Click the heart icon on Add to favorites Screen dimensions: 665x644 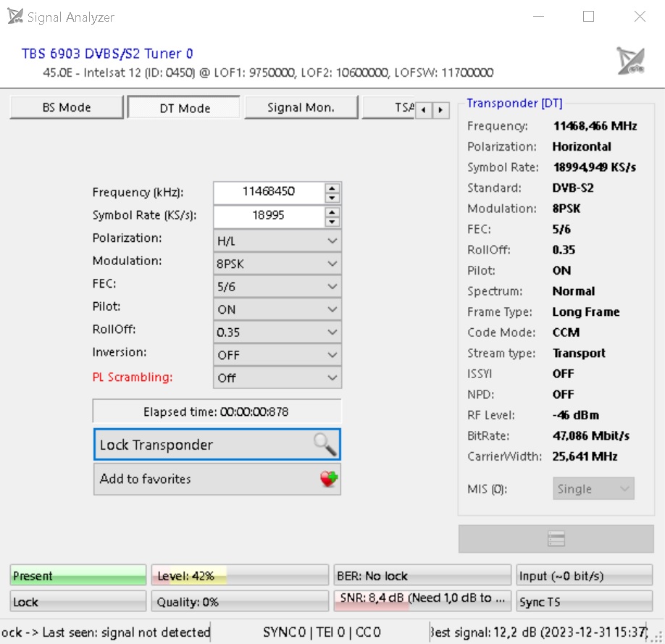(329, 479)
